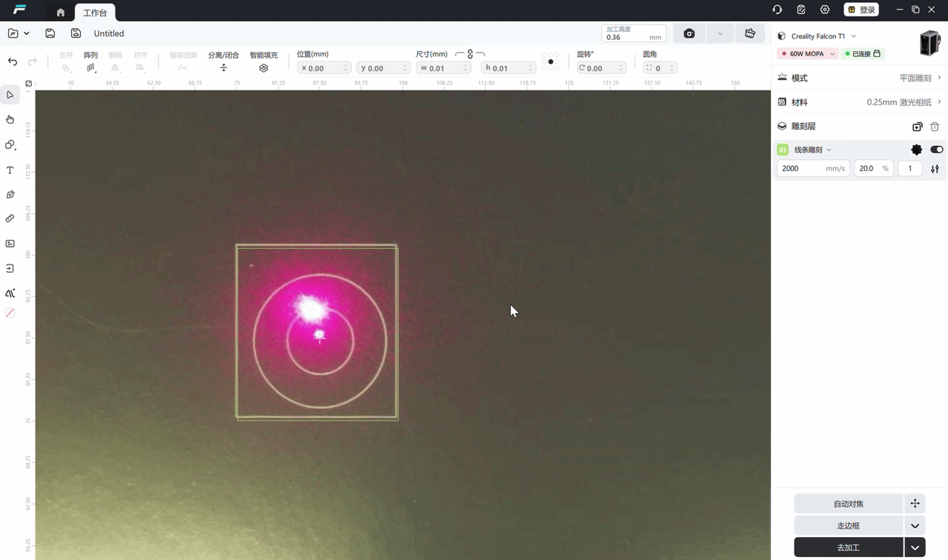Image resolution: width=948 pixels, height=560 pixels.
Task: Redo the last action
Action: pyautogui.click(x=33, y=61)
